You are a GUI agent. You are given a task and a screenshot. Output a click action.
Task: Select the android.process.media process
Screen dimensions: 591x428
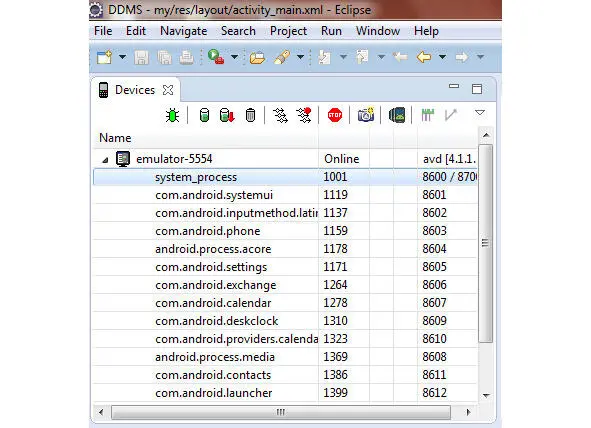285,357
